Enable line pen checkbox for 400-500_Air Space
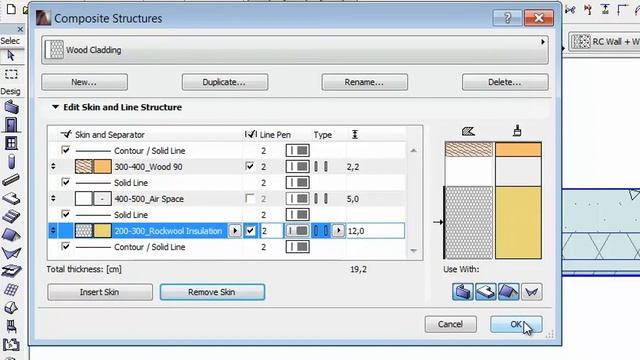This screenshot has height=360, width=640. pyautogui.click(x=249, y=199)
